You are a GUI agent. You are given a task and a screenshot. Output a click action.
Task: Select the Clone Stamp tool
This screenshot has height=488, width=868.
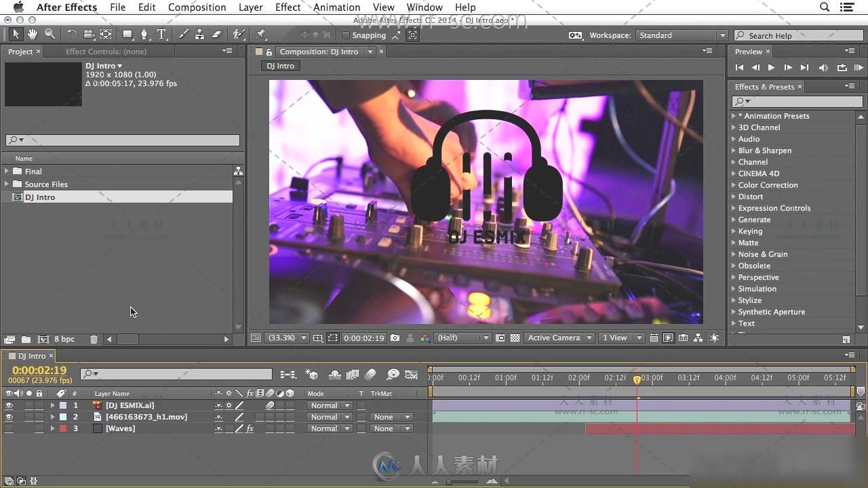click(x=199, y=34)
